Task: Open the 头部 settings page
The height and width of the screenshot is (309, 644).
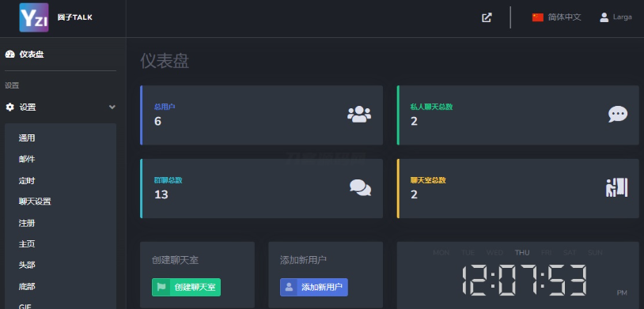Action: [27, 265]
